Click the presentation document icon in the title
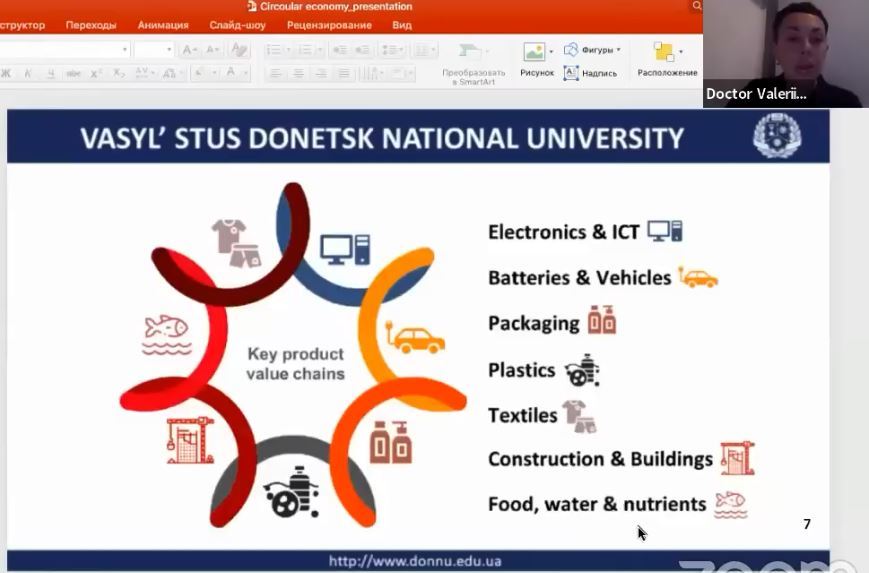869x573 pixels. tap(252, 6)
